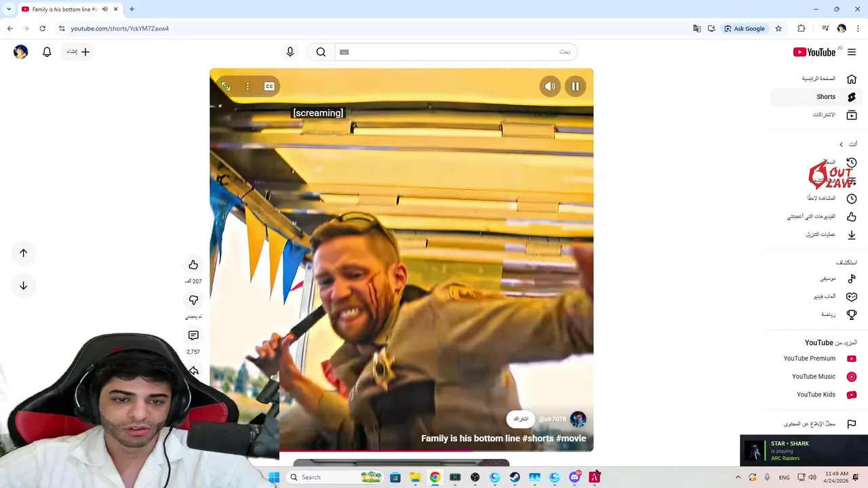The image size is (868, 488).
Task: Open the Chrome profile avatar
Action: coord(842,28)
